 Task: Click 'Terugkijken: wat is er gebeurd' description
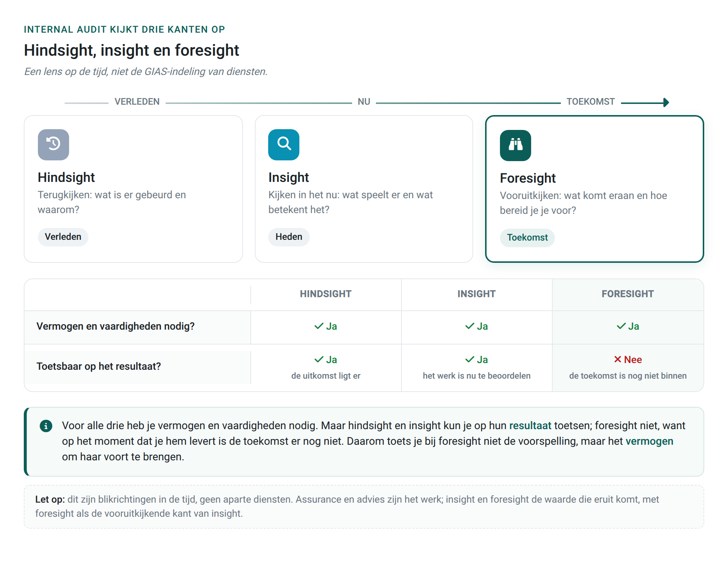pyautogui.click(x=112, y=202)
